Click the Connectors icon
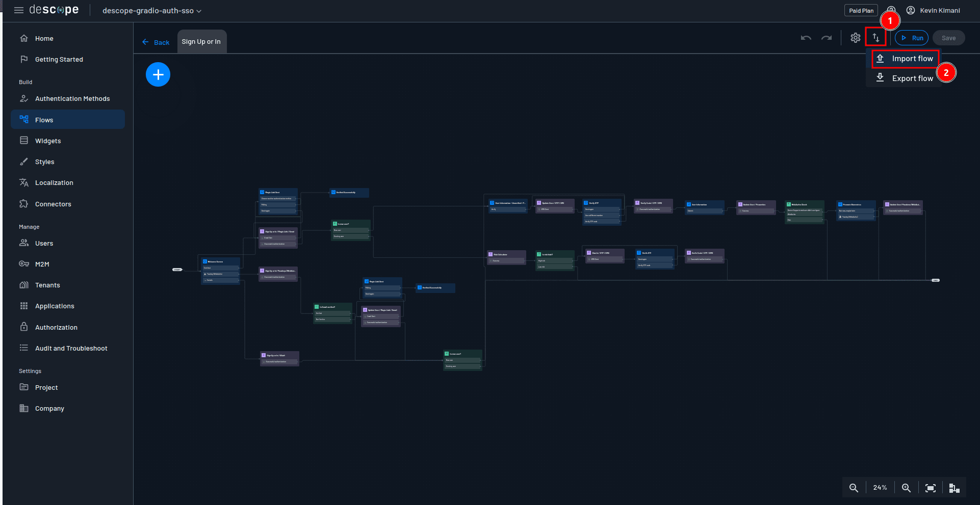Viewport: 980px width, 505px height. click(x=24, y=203)
